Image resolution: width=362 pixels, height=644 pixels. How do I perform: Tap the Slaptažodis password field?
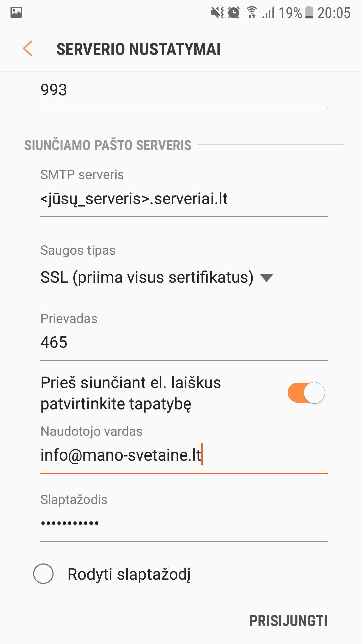coord(184,523)
